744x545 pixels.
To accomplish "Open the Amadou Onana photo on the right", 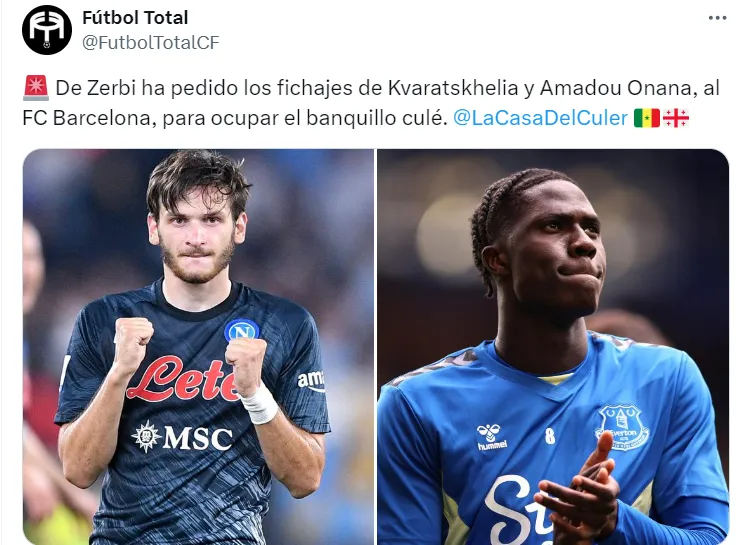I will [553, 347].
